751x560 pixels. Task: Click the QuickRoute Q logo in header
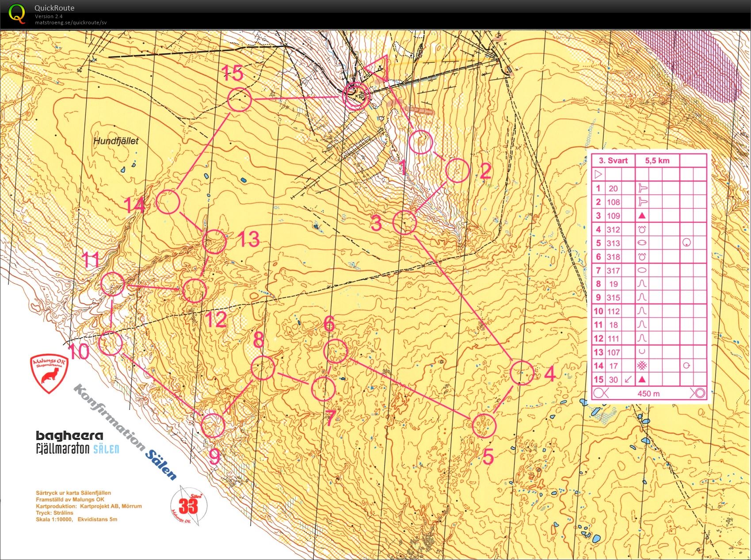pos(17,13)
